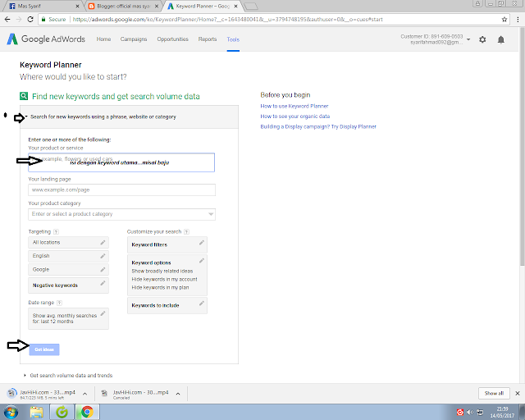
Task: Switch to the Mas Syarif Facebook tab
Action: (42, 6)
